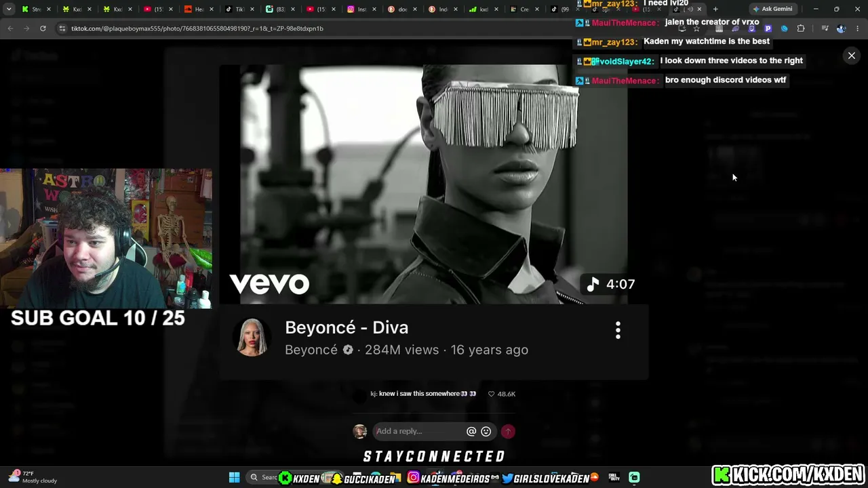Click the vevo logo on the video
Screen dimensions: 868x488
click(269, 284)
